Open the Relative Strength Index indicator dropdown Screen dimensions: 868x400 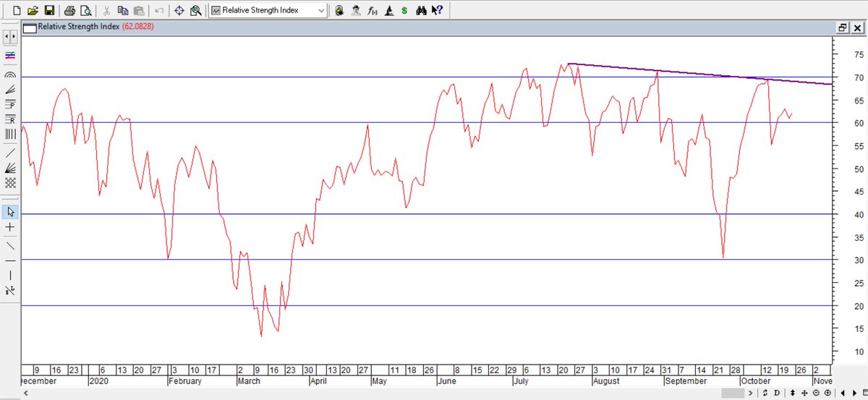[268, 11]
